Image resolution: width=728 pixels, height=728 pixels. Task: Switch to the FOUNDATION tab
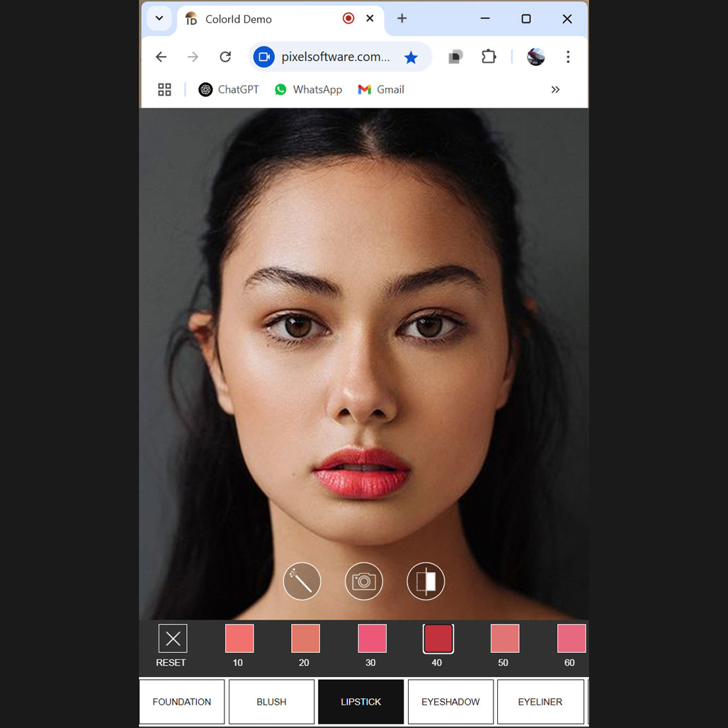pos(182,702)
